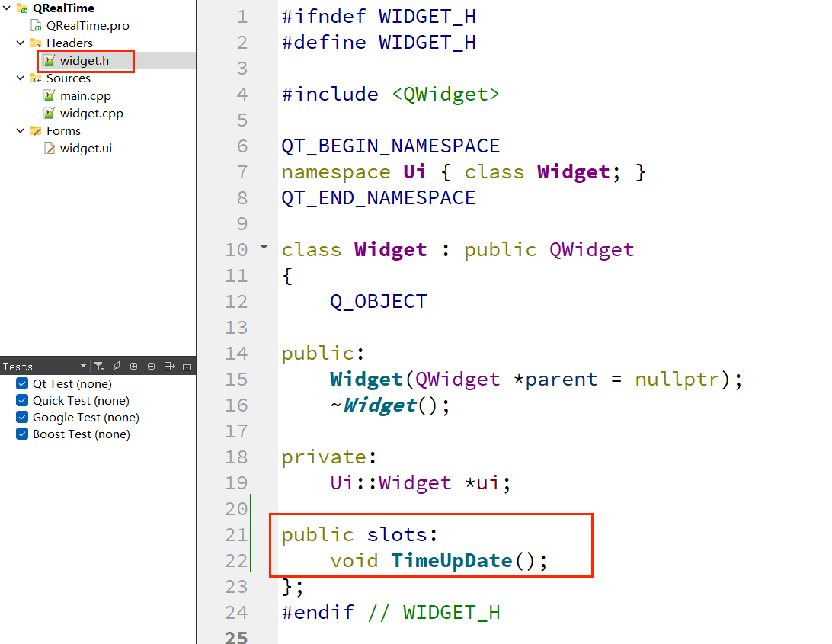Uncheck the Quick Test checkbox
The width and height of the screenshot is (832, 644).
coord(22,400)
